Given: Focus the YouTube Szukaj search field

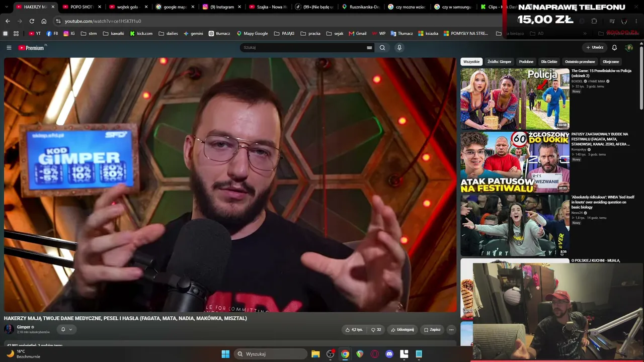Looking at the screenshot, I should (303, 48).
